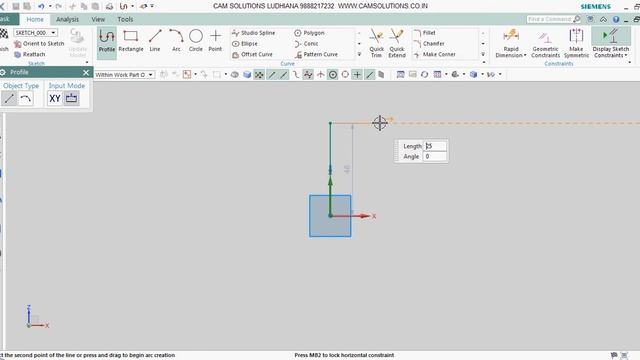
Task: Select parameter input mode in Profile dialog
Action: point(71,98)
